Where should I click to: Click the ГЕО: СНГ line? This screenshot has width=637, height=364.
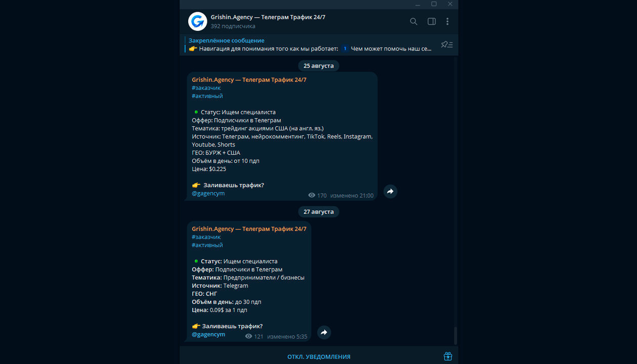coord(204,294)
